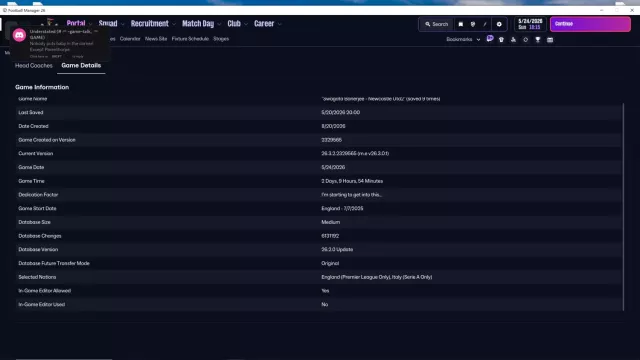Expand the Bookmarks dropdown
Viewport: 640px width, 360px height.
[x=463, y=40]
